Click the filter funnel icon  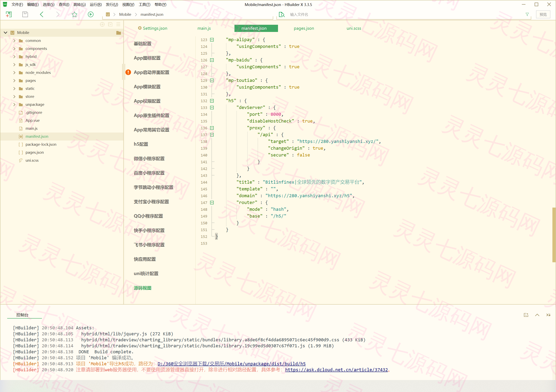pyautogui.click(x=527, y=15)
